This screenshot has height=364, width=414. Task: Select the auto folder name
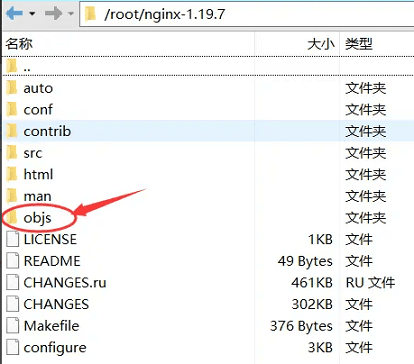(38, 88)
